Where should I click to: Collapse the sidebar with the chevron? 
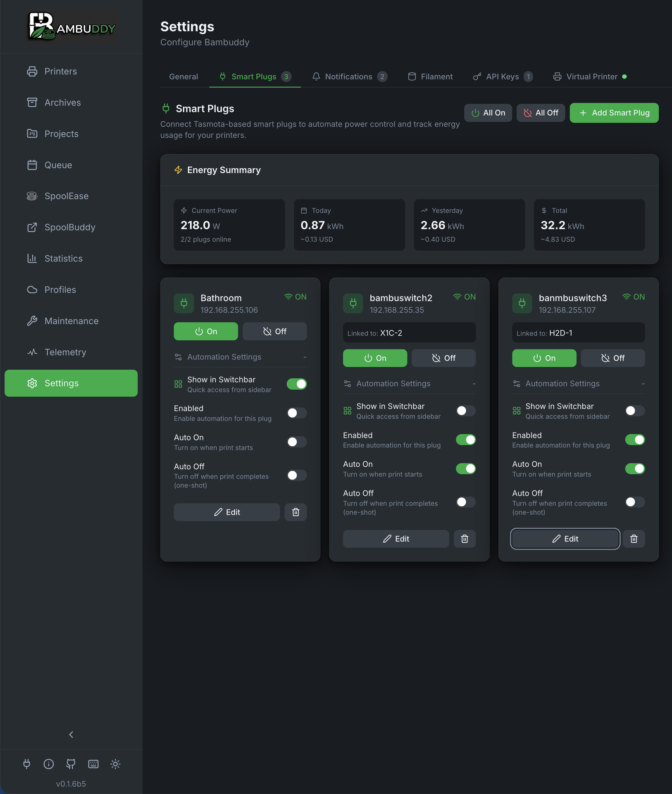click(x=71, y=734)
